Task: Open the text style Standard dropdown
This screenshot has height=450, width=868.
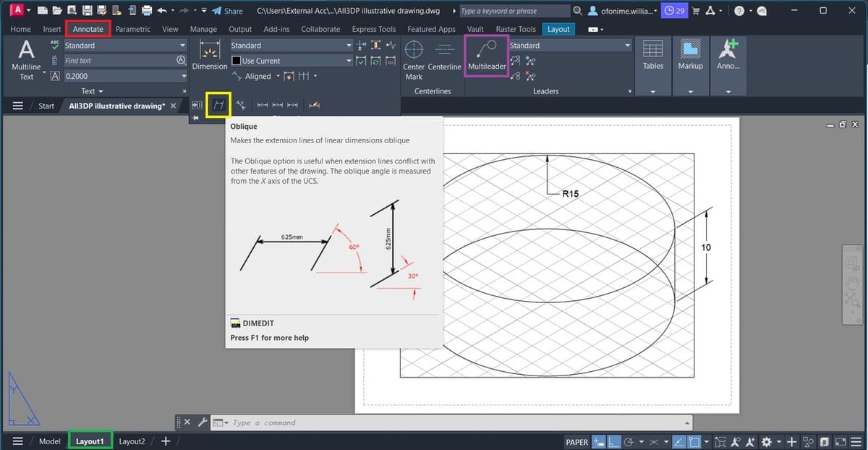Action: (x=125, y=45)
